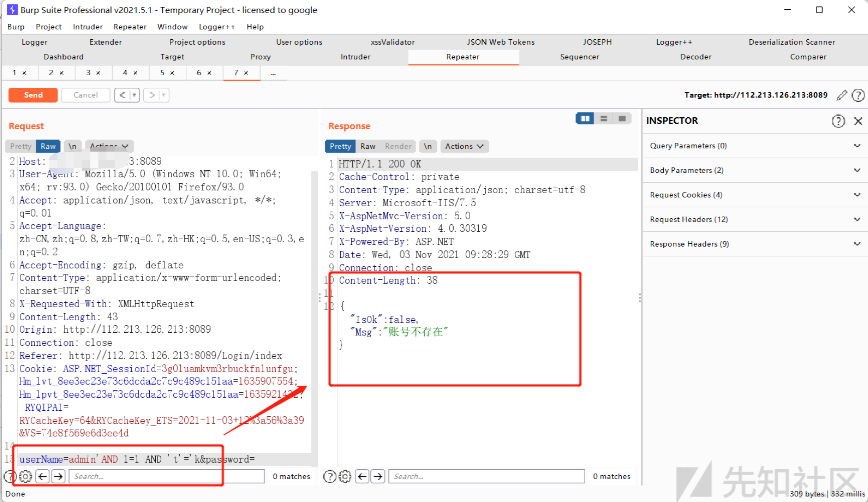Select Repeater sub-tab 1
Image resolution: width=868 pixels, height=502 pixels.
tap(15, 73)
